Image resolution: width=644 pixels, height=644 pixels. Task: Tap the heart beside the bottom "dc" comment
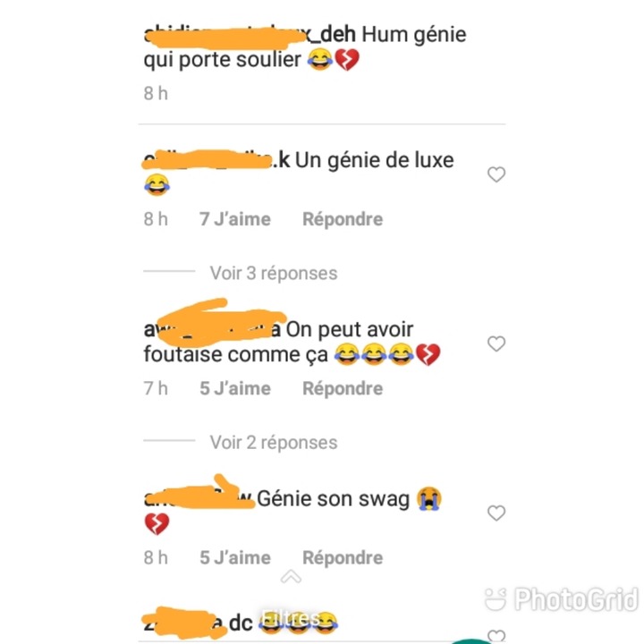(496, 636)
